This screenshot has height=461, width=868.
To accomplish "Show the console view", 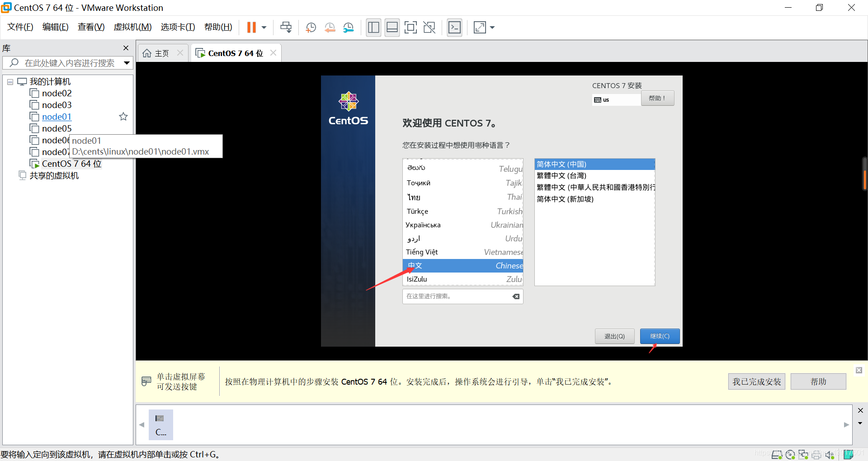I will (x=454, y=28).
